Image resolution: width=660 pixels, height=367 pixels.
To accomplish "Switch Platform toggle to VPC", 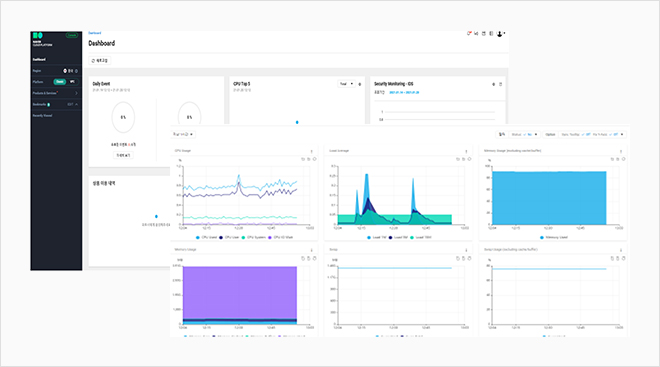I will 72,82.
